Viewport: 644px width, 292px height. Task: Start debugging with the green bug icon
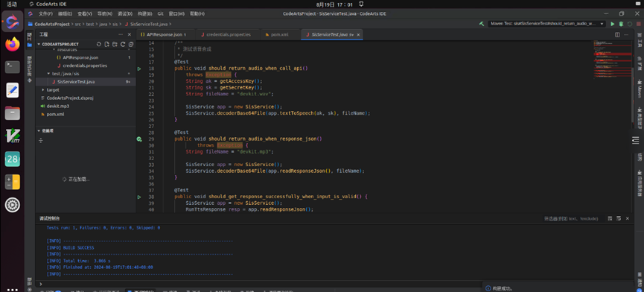621,25
